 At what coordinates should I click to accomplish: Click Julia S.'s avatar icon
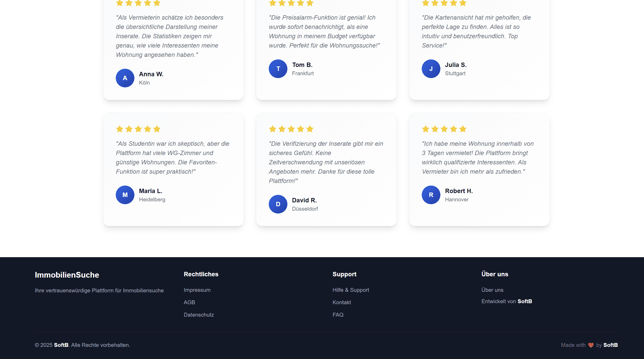[431, 69]
